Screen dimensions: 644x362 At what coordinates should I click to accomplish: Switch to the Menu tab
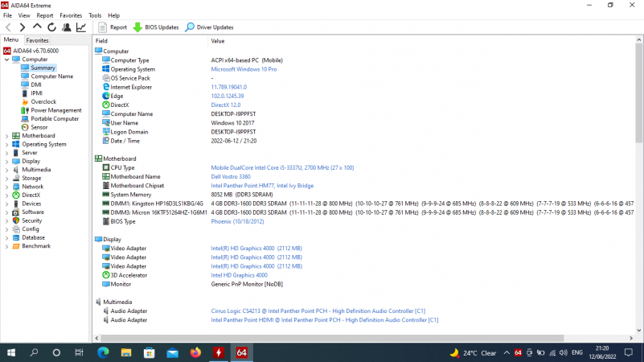(x=11, y=40)
